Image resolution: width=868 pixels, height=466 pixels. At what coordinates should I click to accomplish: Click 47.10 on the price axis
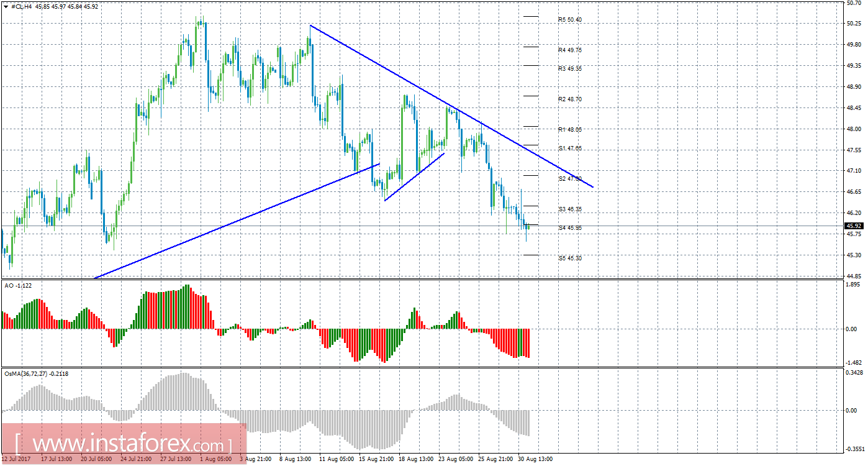point(854,171)
